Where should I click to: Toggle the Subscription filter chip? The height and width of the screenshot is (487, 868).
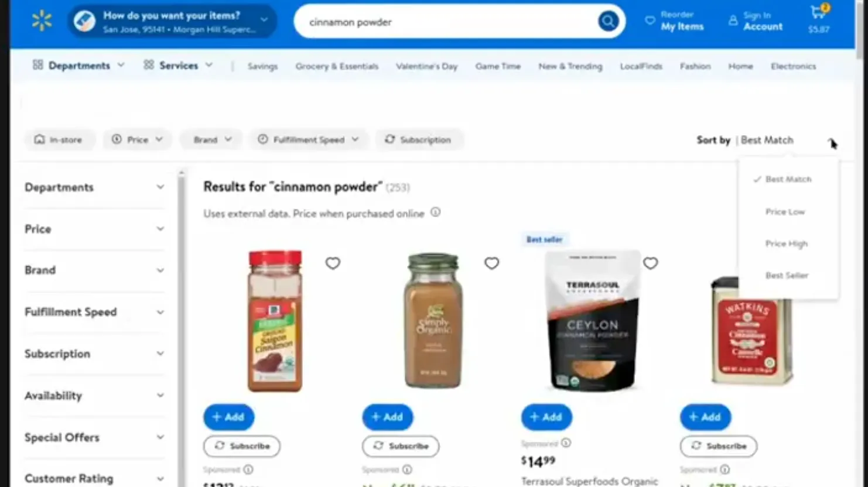click(418, 139)
